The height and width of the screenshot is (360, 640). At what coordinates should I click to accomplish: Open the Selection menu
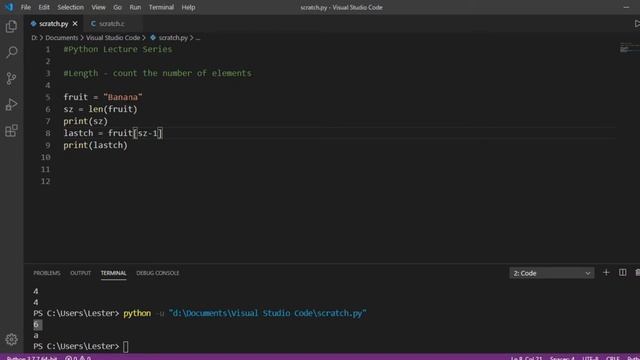pyautogui.click(x=71, y=7)
